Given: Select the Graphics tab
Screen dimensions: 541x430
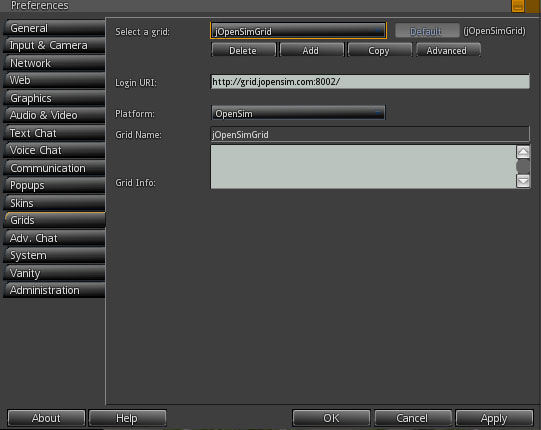Looking at the screenshot, I should pos(55,98).
